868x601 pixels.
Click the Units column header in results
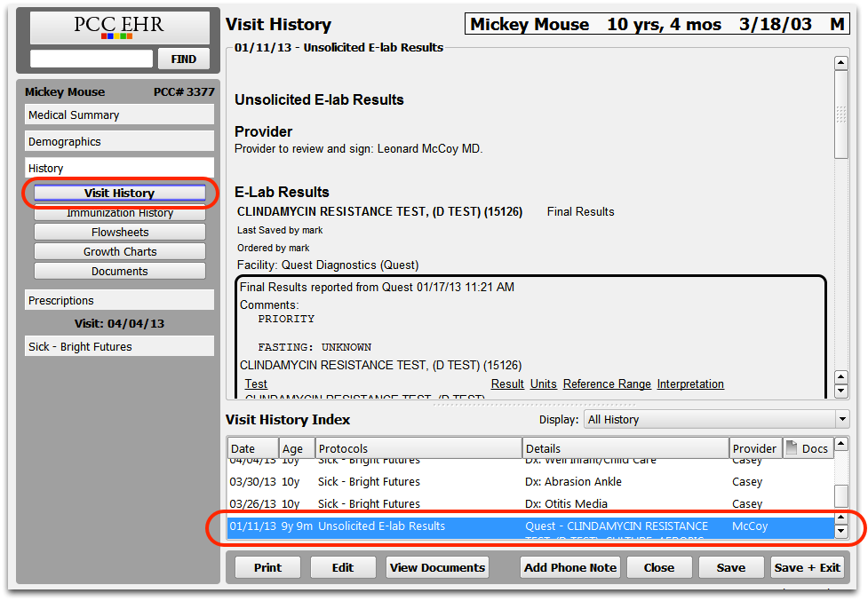click(x=543, y=384)
